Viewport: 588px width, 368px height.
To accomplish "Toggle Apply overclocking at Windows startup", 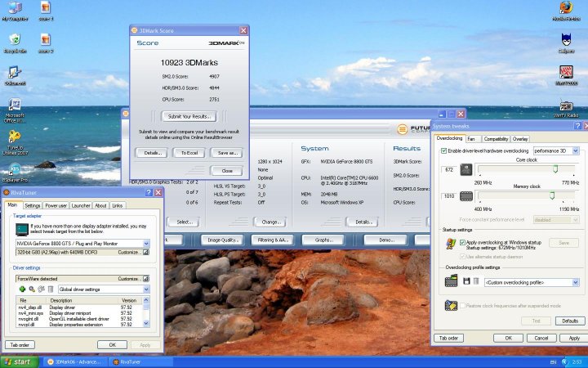I will coord(462,243).
